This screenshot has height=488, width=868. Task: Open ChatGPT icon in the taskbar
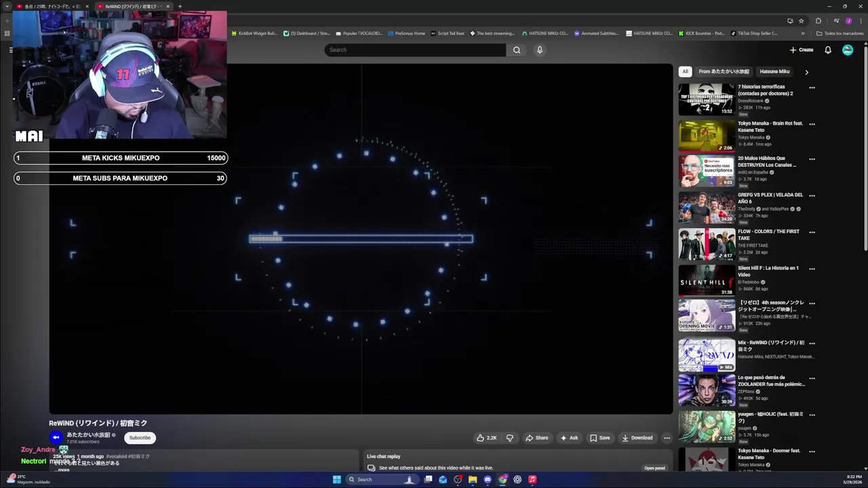coord(517,479)
